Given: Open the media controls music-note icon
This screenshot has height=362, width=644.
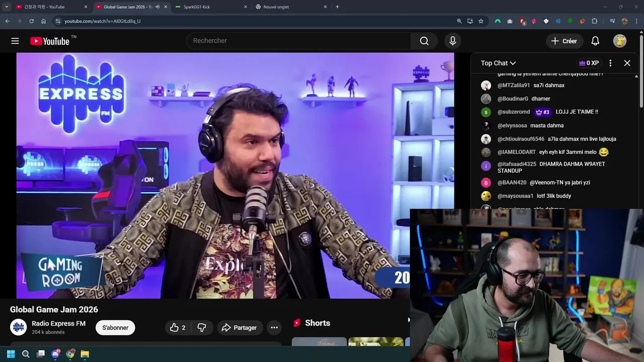Looking at the screenshot, I should click(612, 21).
